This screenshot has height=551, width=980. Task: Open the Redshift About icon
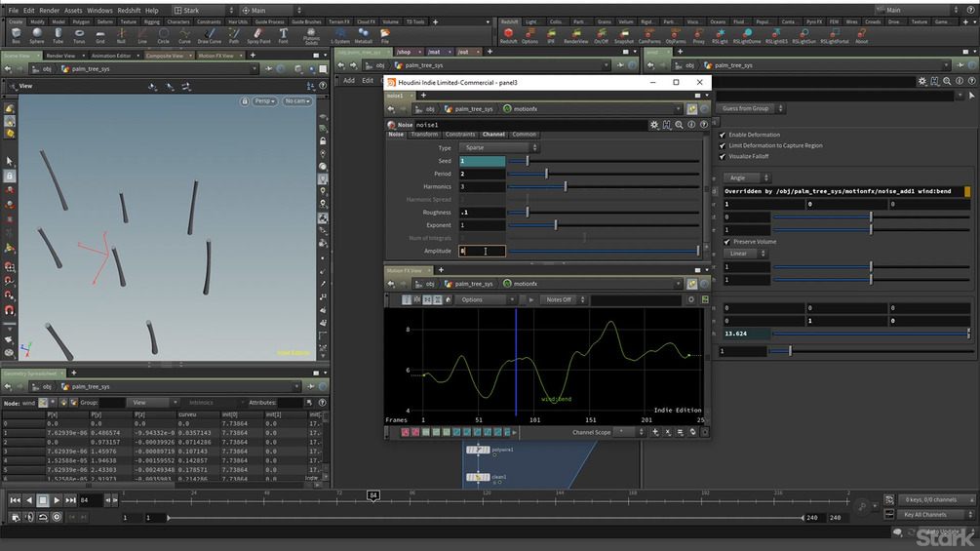tap(861, 35)
